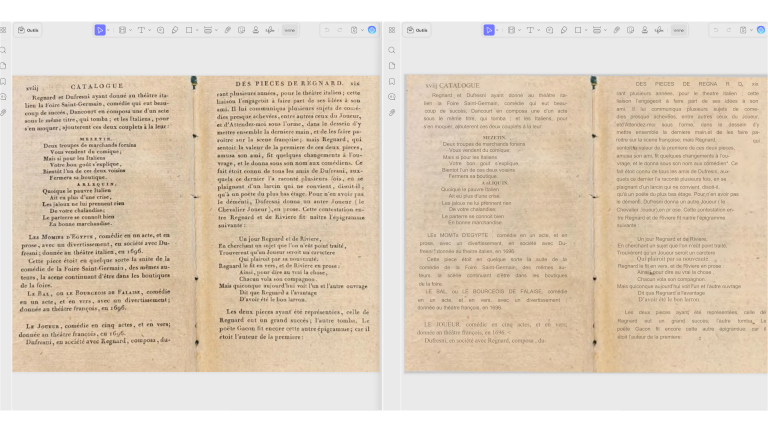Click the grey label button in left toolbar

(289, 30)
